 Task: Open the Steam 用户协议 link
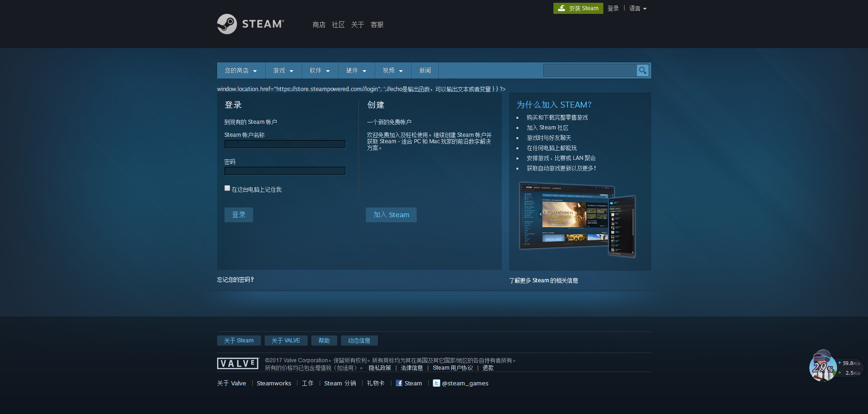coord(453,368)
